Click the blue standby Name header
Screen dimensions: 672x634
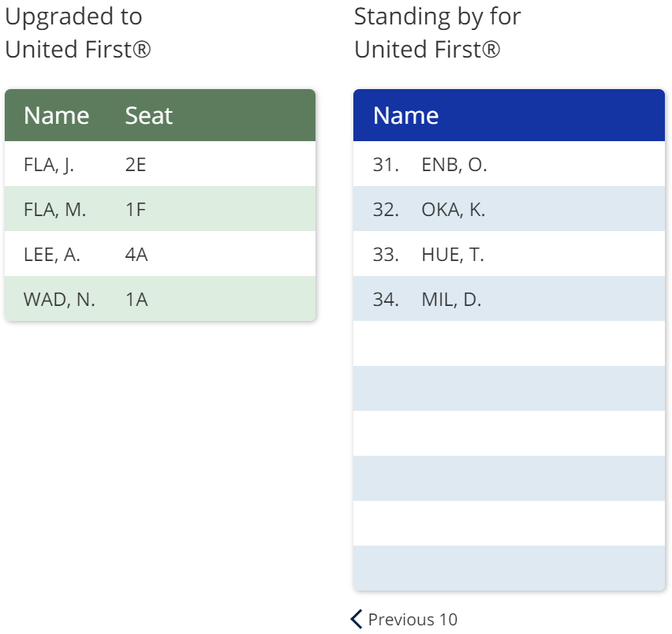tap(406, 115)
